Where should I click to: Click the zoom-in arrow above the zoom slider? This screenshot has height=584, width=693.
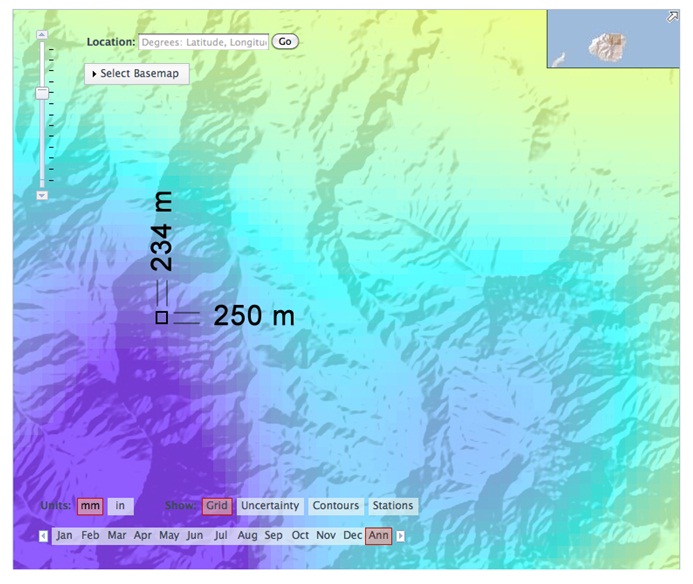pyautogui.click(x=42, y=35)
